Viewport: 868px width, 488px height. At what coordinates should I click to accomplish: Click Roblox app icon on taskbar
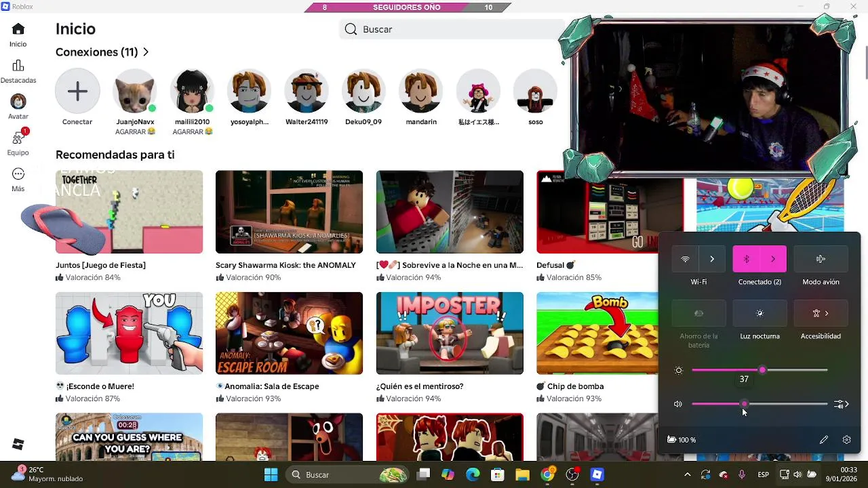597,474
